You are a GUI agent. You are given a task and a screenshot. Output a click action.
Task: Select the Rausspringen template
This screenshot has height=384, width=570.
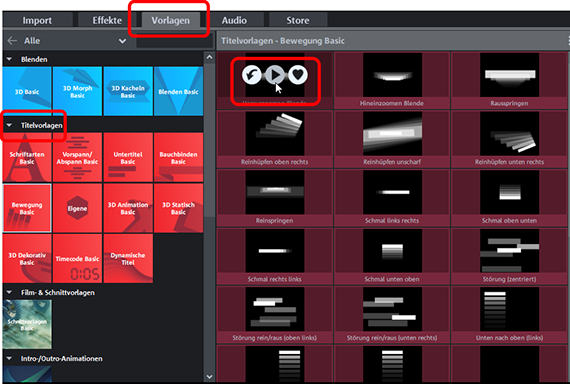(509, 80)
